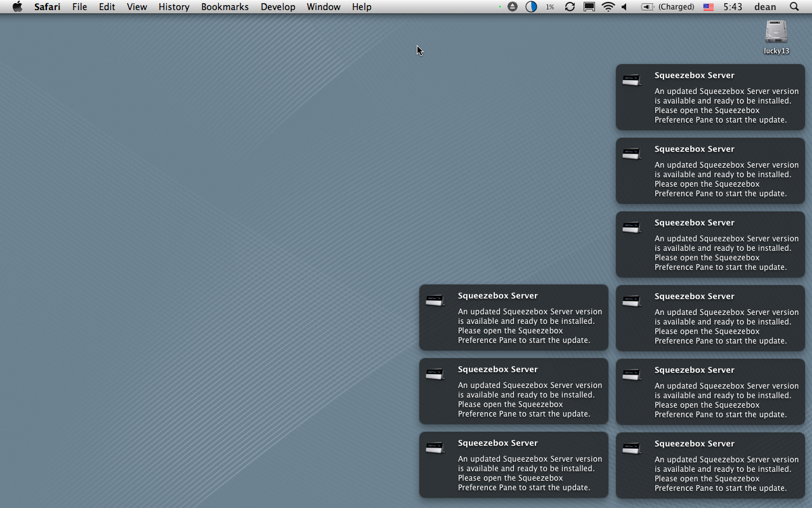Open the Window menu

click(x=324, y=7)
